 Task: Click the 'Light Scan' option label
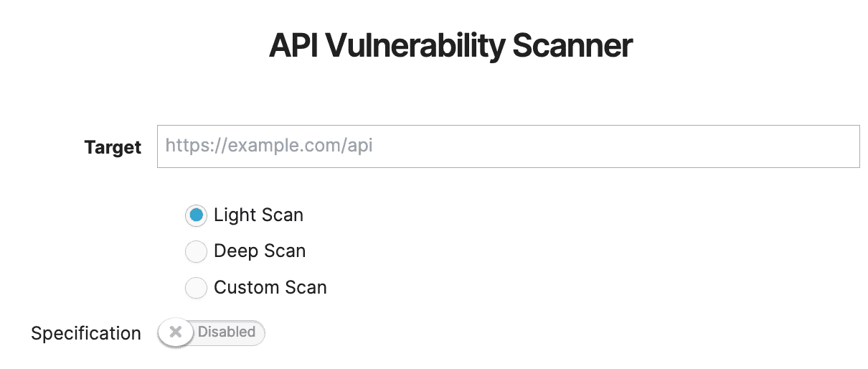click(258, 215)
